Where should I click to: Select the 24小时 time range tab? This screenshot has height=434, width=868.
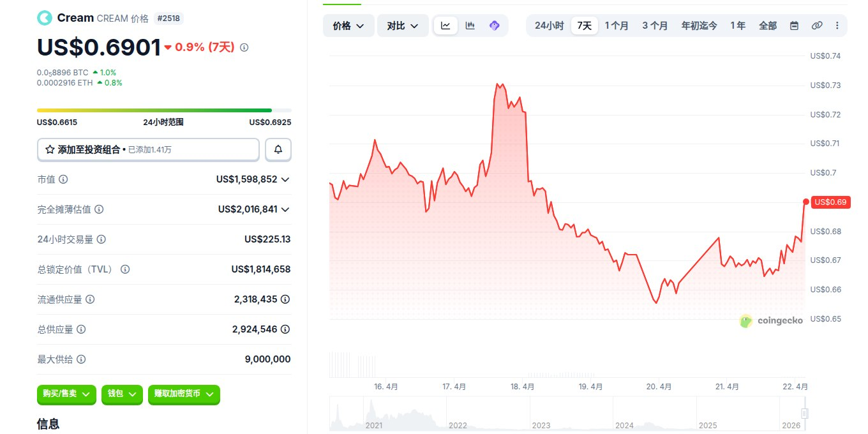pyautogui.click(x=549, y=26)
